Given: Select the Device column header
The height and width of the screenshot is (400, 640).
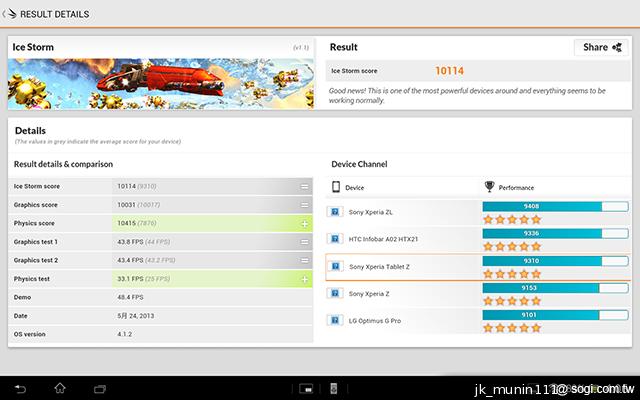Looking at the screenshot, I should pos(355,187).
